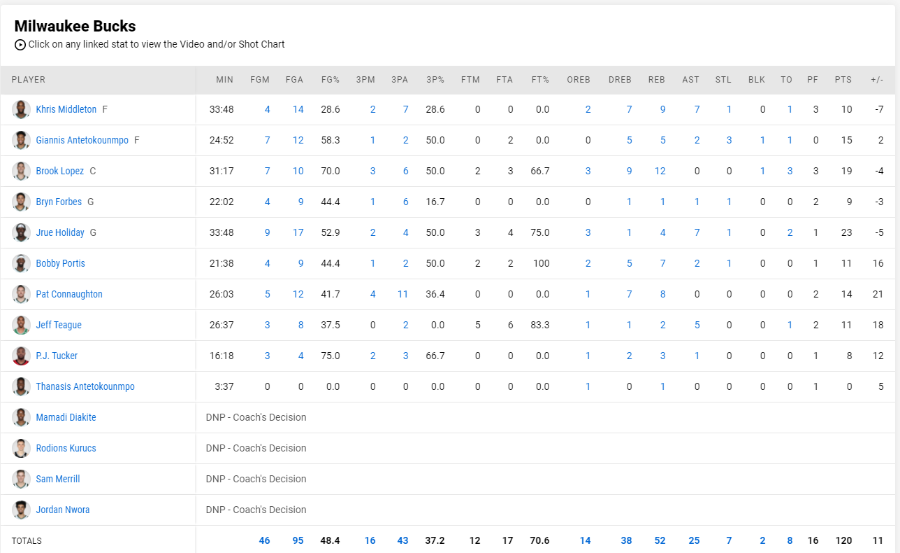Click Brook Lopez's FG% 70.0
900x553 pixels.
pyautogui.click(x=331, y=171)
